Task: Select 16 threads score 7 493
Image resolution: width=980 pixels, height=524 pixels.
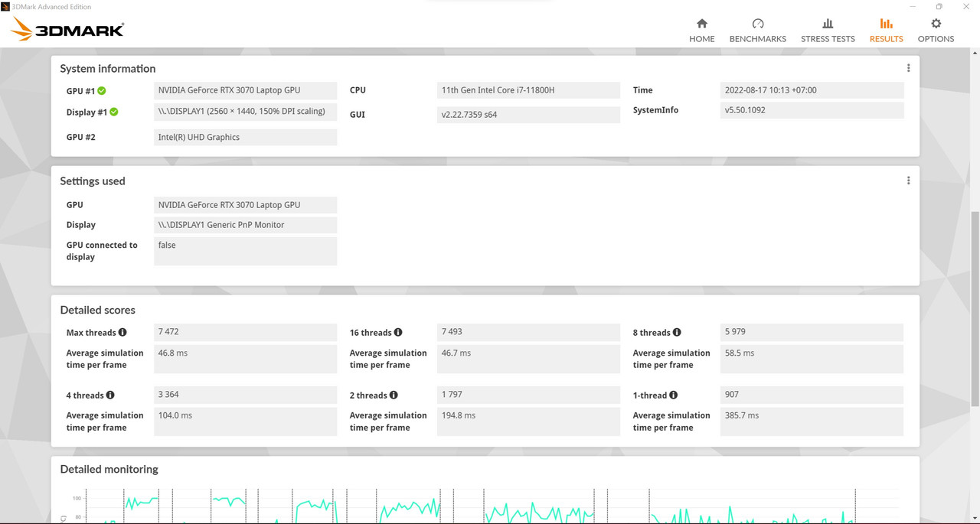Action: (528, 332)
